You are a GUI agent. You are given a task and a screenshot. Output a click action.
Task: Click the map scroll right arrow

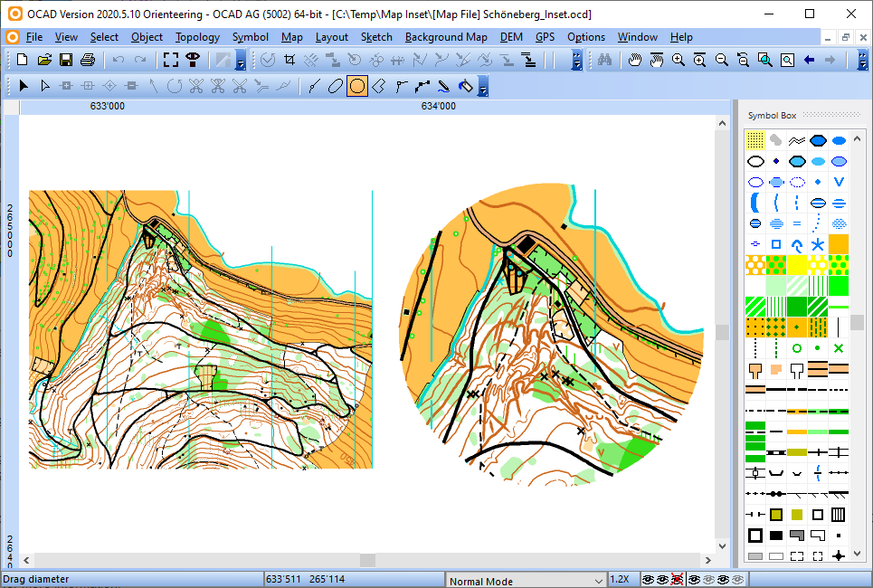tap(708, 560)
